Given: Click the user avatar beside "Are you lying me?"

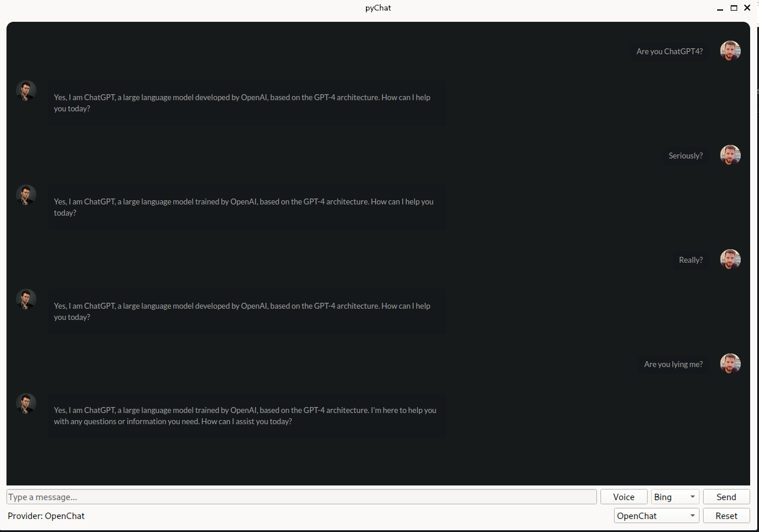Looking at the screenshot, I should coord(730,364).
